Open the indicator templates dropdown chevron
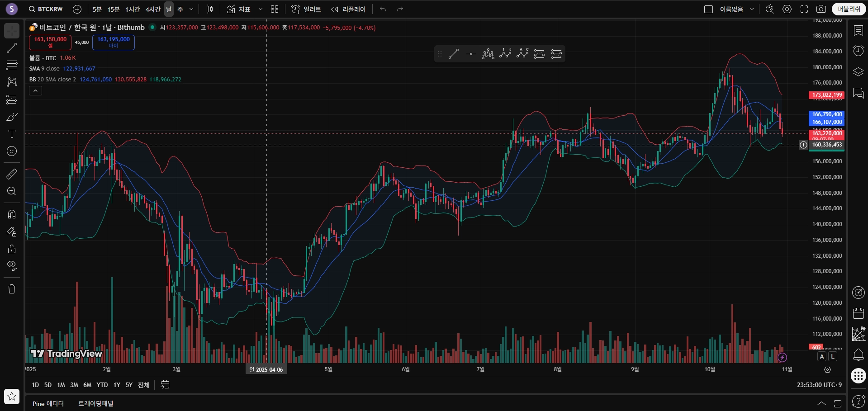This screenshot has width=868, height=411. pyautogui.click(x=261, y=9)
